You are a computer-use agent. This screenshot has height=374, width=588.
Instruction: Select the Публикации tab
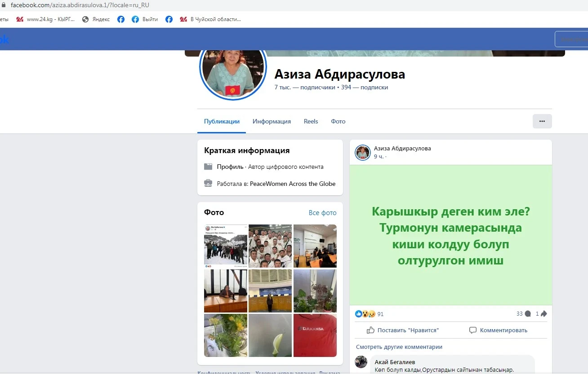click(x=222, y=121)
